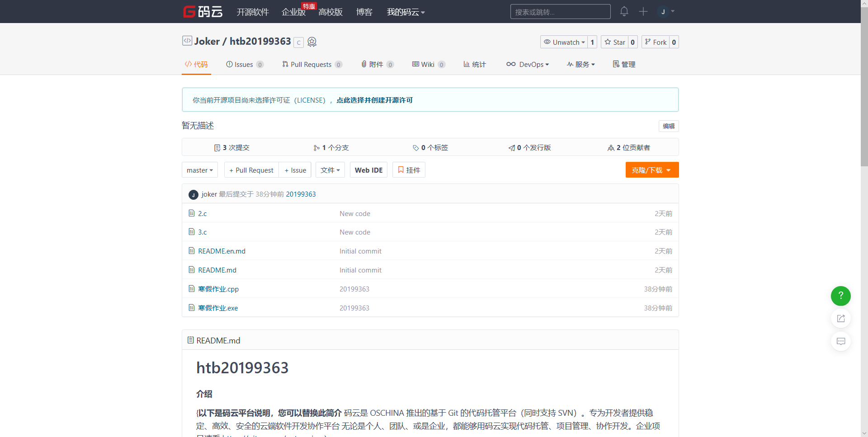
Task: Open the Pull Requests tab
Action: [312, 64]
